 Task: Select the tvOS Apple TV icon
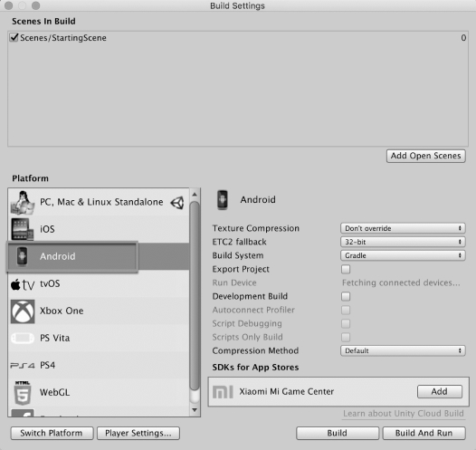[x=23, y=284]
